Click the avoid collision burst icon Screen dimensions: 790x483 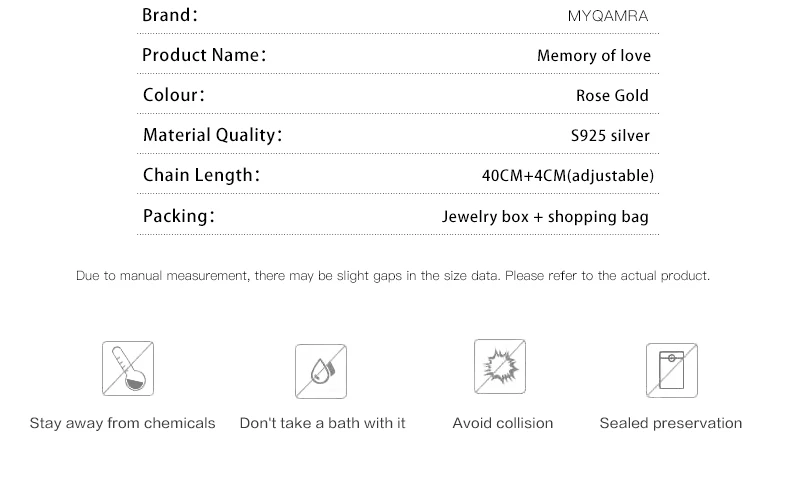point(500,367)
